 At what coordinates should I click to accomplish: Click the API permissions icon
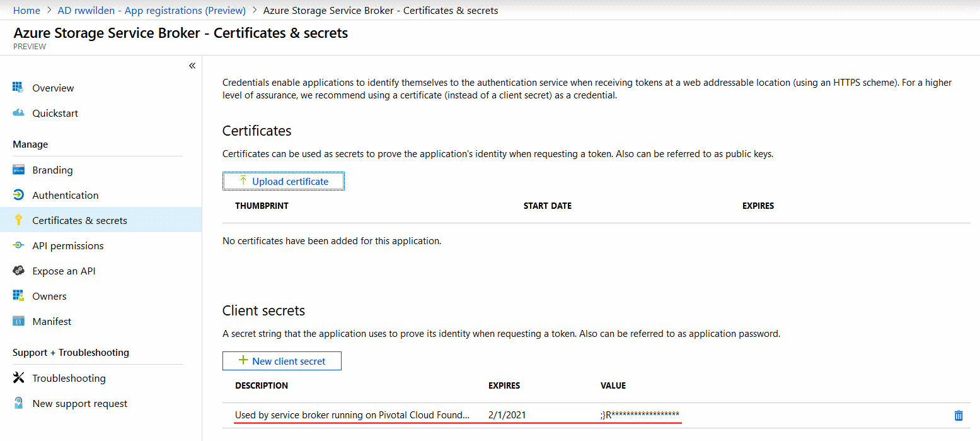tap(18, 245)
